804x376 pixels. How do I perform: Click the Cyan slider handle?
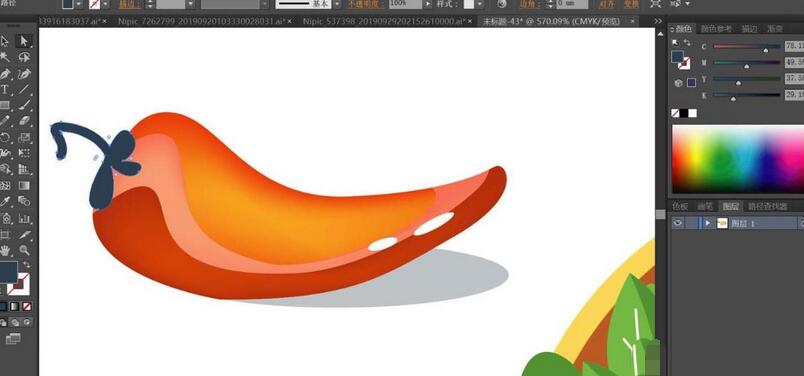tap(766, 50)
